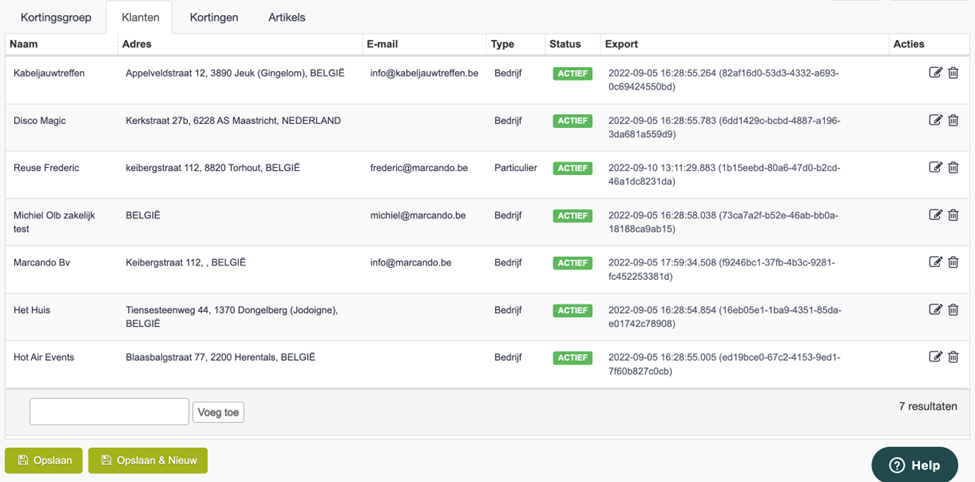This screenshot has width=975, height=482.
Task: Edit the Hot Air Events entry
Action: tap(935, 357)
